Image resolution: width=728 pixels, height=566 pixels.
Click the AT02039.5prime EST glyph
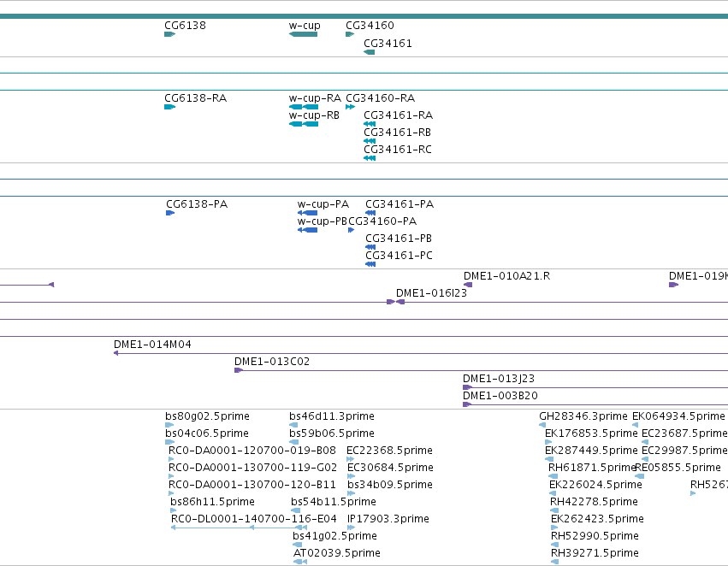click(300, 562)
